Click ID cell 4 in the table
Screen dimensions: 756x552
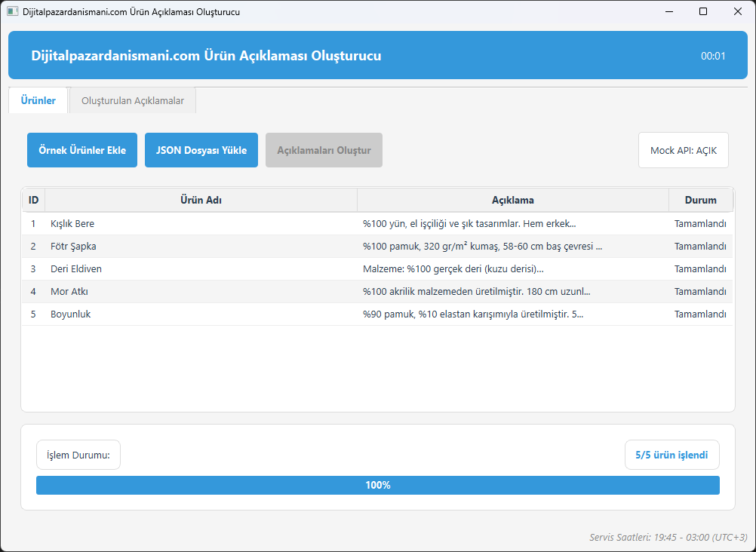[33, 292]
